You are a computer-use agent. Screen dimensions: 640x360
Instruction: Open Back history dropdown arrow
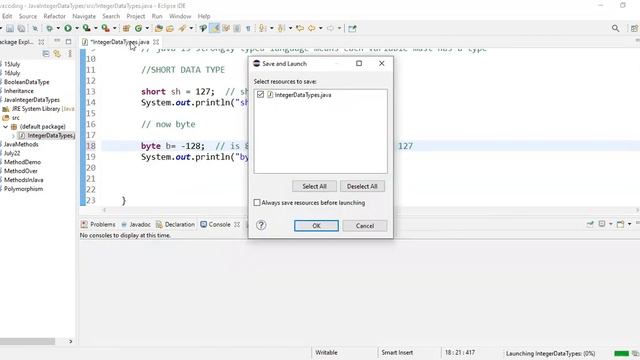pos(320,28)
